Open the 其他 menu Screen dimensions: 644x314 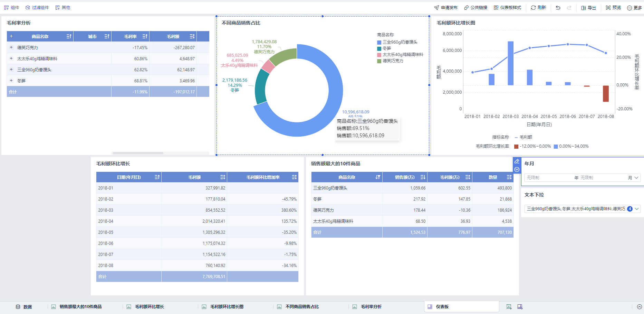click(63, 8)
